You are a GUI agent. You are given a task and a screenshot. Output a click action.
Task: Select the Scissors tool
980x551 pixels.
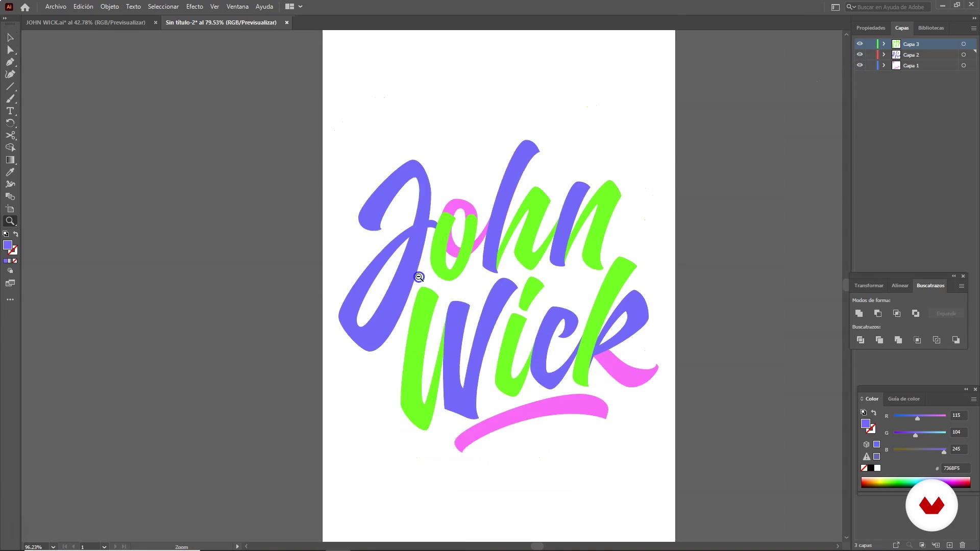pyautogui.click(x=10, y=136)
